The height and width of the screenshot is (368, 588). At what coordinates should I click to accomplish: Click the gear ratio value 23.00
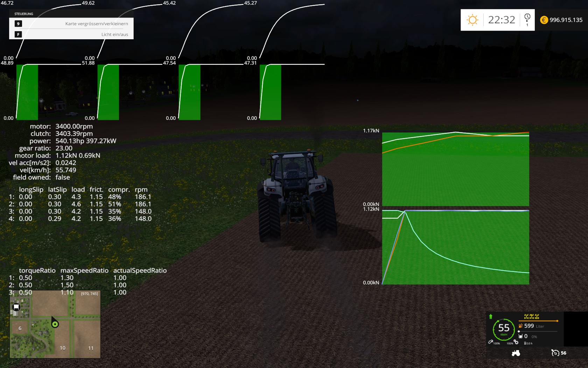(x=64, y=148)
